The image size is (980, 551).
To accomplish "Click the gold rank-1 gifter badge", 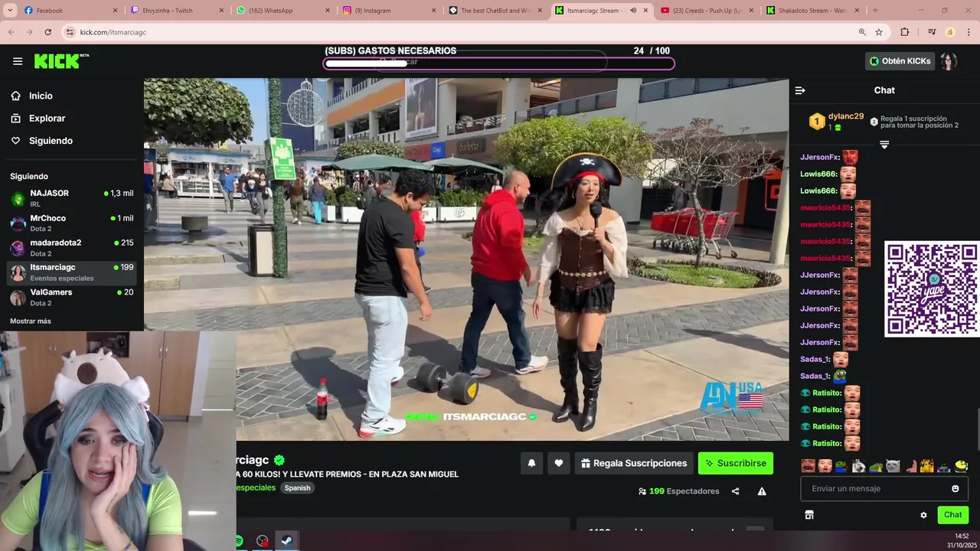I will click(x=817, y=122).
